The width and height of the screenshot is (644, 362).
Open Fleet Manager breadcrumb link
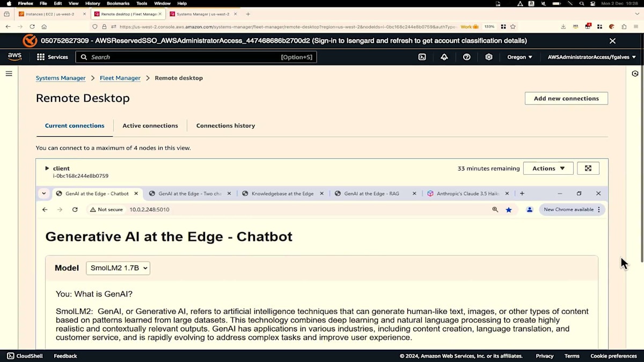[120, 78]
